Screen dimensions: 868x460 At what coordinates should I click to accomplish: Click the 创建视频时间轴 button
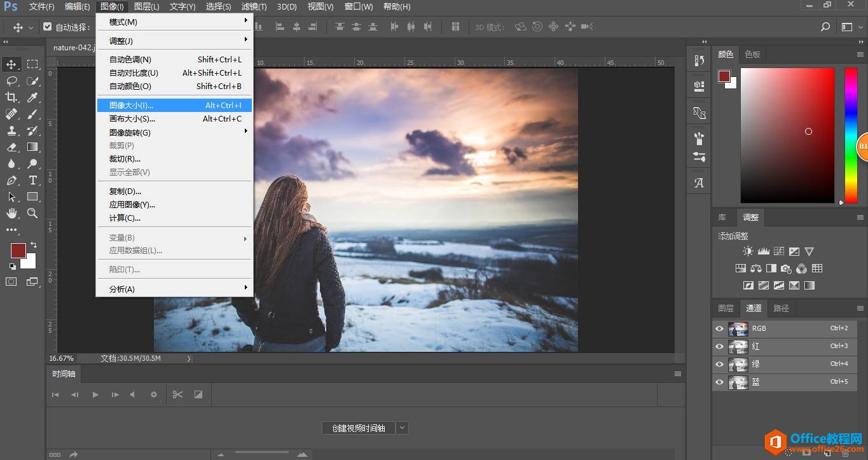pos(358,428)
